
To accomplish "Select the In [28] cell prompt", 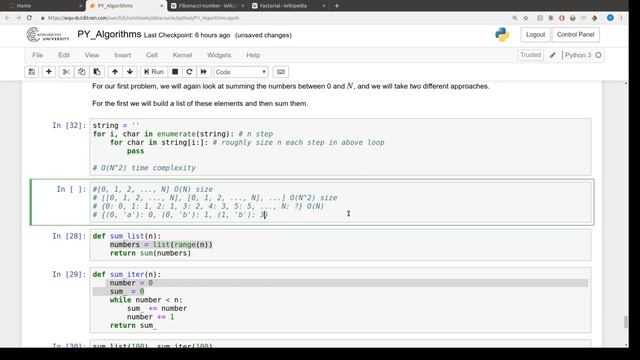I will point(69,236).
